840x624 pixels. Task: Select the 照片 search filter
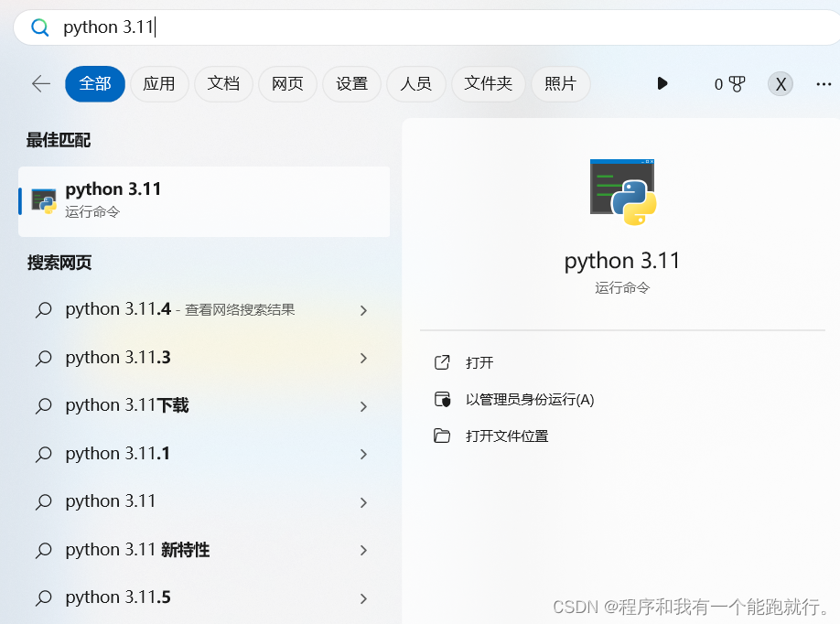(561, 83)
